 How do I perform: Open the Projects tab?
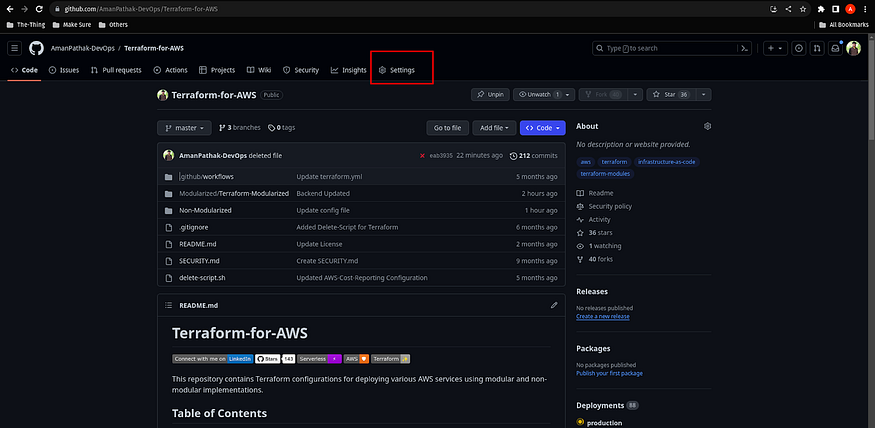click(x=217, y=70)
